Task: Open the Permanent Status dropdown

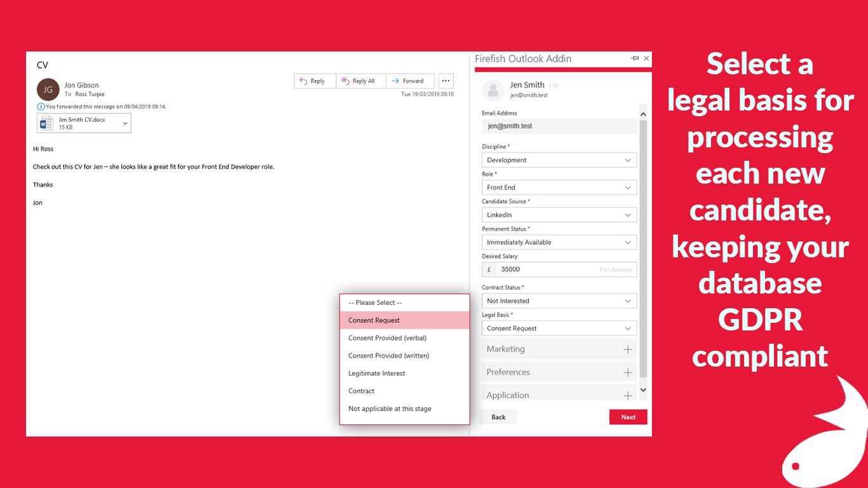Action: [x=559, y=242]
